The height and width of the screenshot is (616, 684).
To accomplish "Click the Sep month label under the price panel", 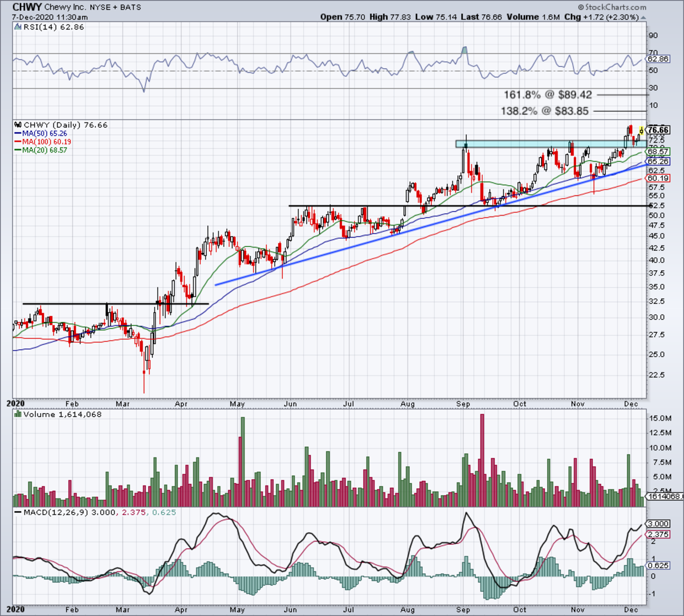I will 463,404.
